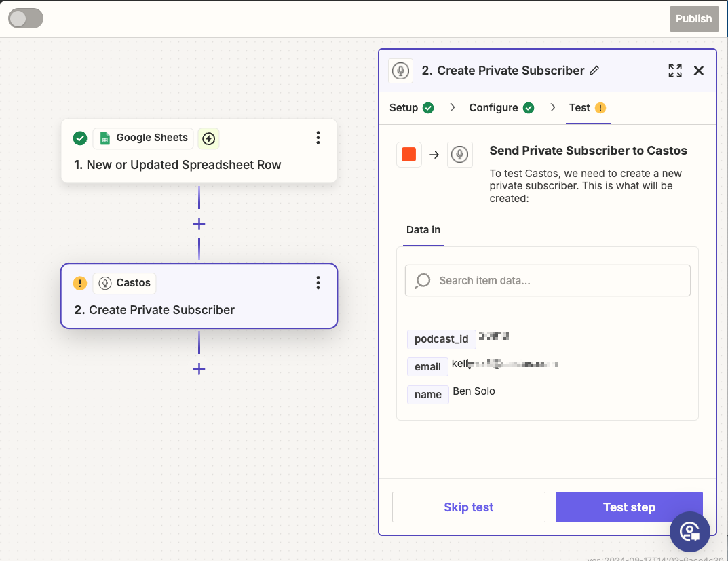Click the instant trigger lightning icon
728x561 pixels.
pyautogui.click(x=208, y=138)
